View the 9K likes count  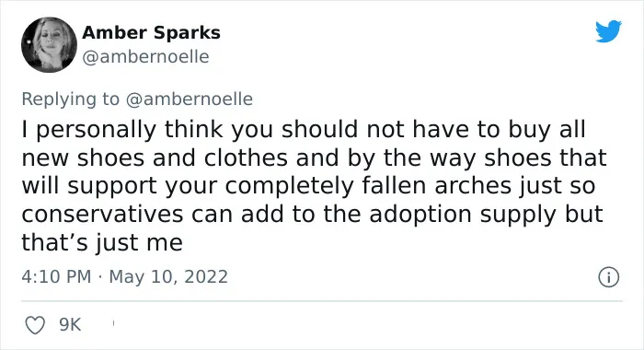70,325
